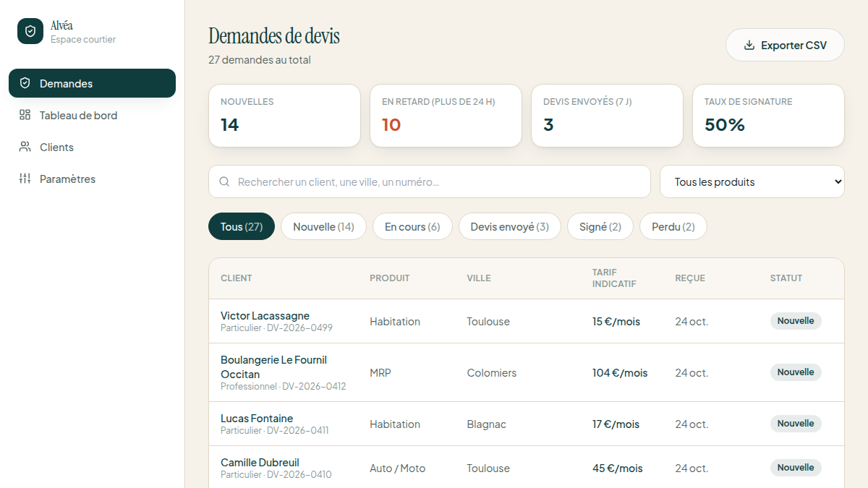Click the Colomiers city cell
Screen dimensions: 868x488
pyautogui.click(x=492, y=373)
